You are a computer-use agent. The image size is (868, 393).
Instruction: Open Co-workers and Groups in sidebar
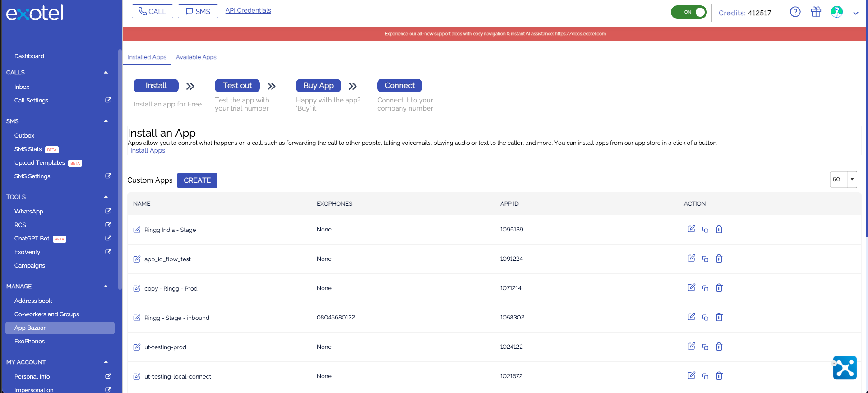(47, 314)
